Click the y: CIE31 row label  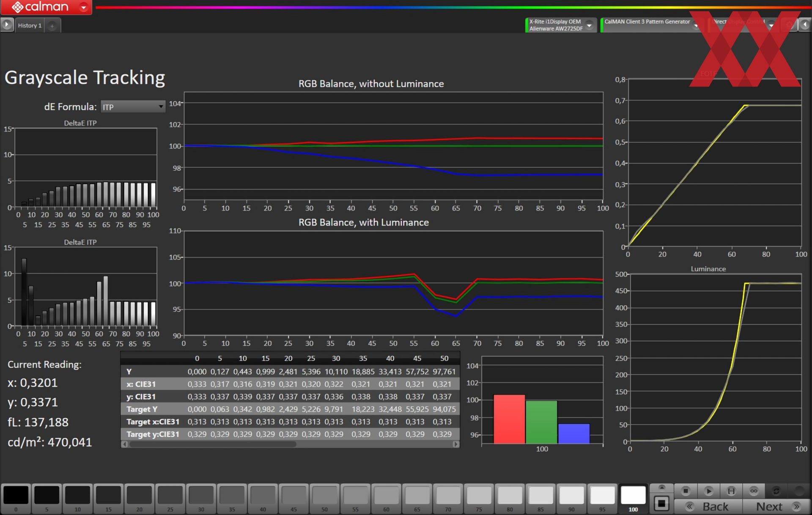[141, 397]
